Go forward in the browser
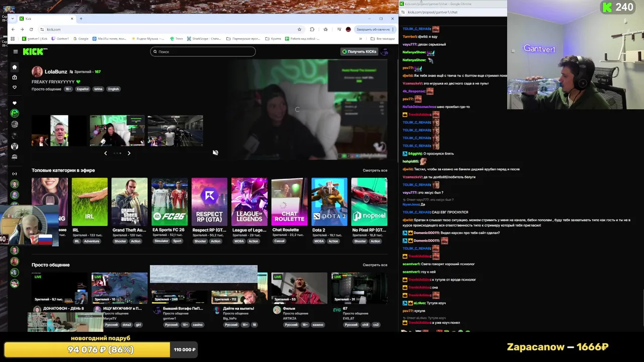644x362 pixels. [22, 29]
